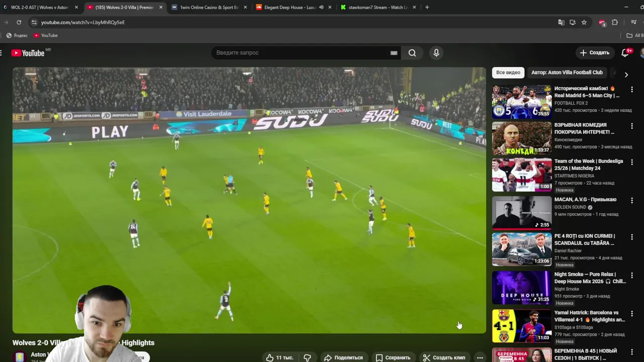The image size is (644, 362).
Task: Click the S10Saga и S10Saga channel name
Action: point(574,327)
